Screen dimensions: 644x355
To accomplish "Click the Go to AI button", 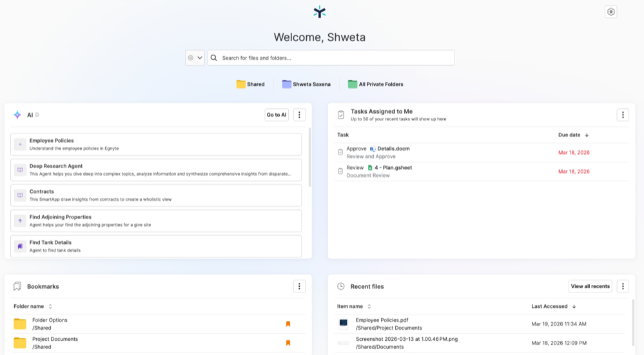I will pyautogui.click(x=277, y=115).
